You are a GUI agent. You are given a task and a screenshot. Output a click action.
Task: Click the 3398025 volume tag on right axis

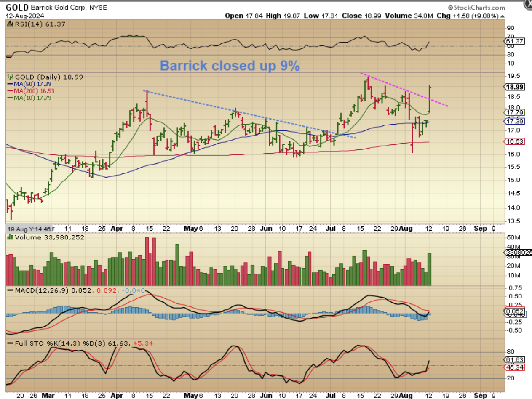(518, 253)
